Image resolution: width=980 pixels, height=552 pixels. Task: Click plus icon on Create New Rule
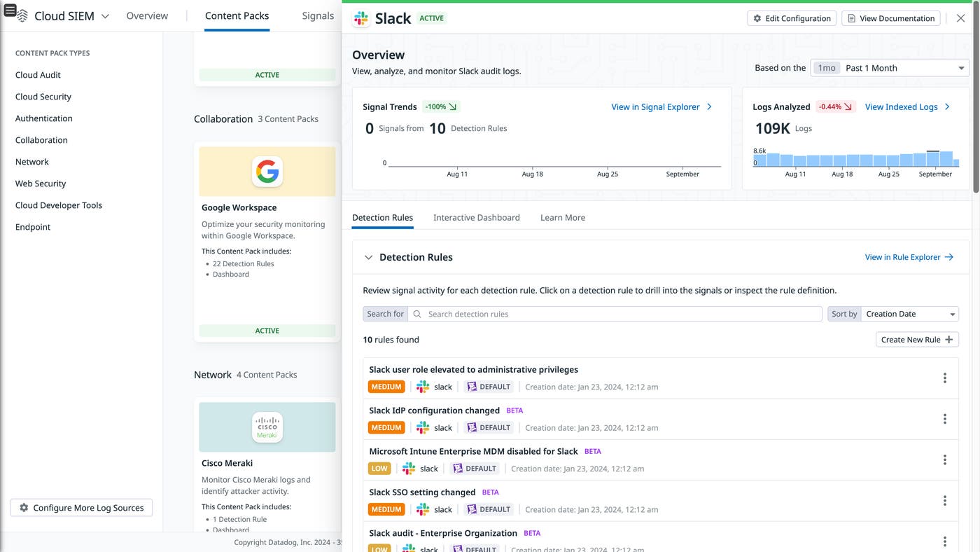(949, 340)
